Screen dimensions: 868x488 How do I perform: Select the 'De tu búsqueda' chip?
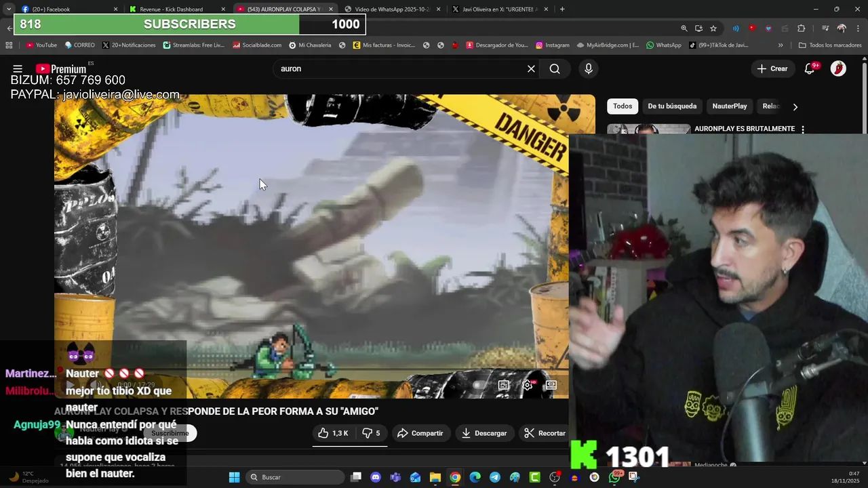(672, 106)
